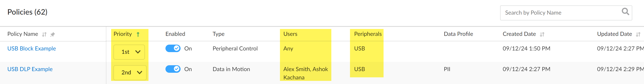644x84 pixels.
Task: Click the Users column header
Action: click(x=290, y=34)
